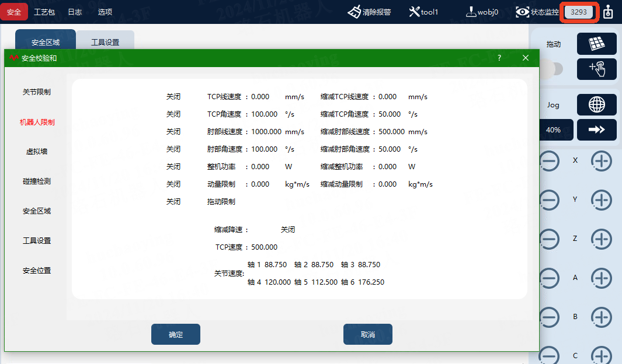This screenshot has width=622, height=364.
Task: Click the plus jog button for X
Action: coord(602,161)
